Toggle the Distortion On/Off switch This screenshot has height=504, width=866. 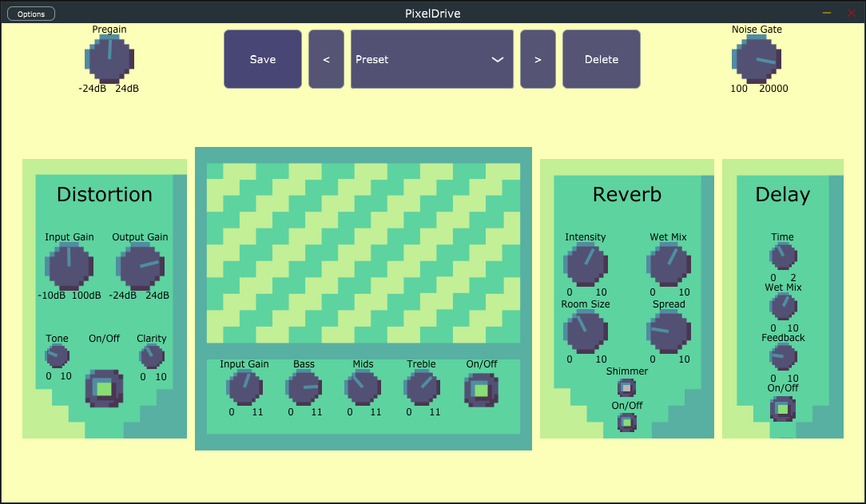point(104,389)
